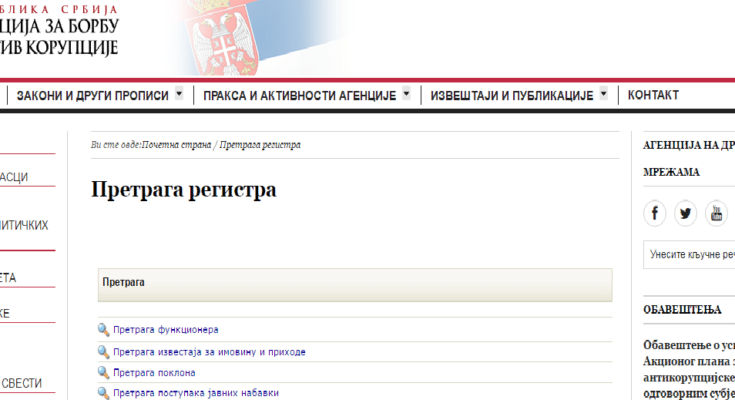Open the Контакт menu item

[x=653, y=95]
